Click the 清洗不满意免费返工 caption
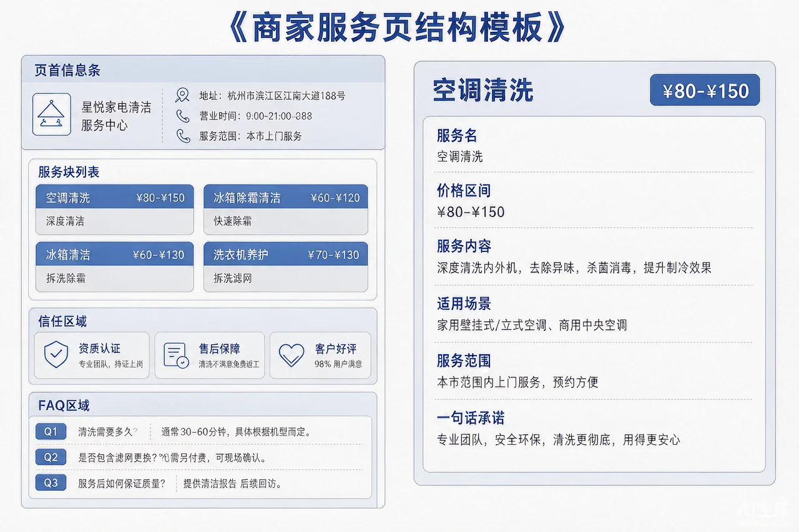799x532 pixels. [228, 364]
